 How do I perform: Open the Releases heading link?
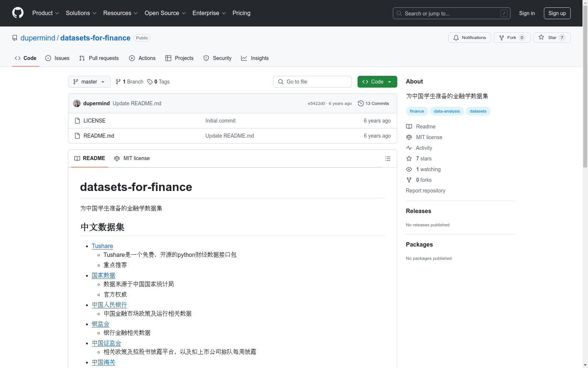pos(419,211)
